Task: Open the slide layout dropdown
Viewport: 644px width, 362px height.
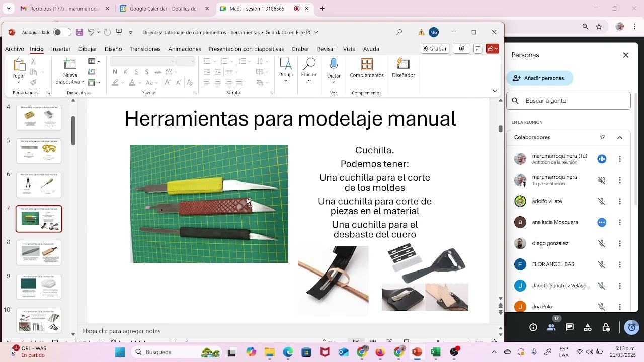Action: pos(94,61)
